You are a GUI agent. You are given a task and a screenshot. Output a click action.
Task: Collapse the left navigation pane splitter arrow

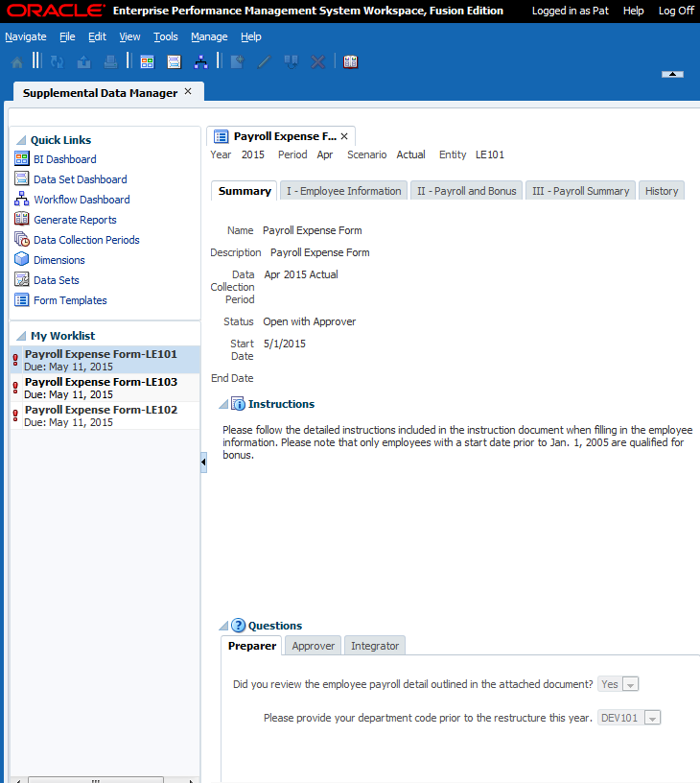(x=203, y=462)
